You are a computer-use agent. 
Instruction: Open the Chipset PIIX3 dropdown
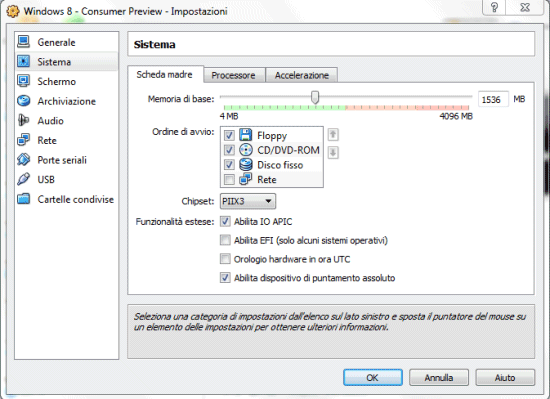click(x=248, y=201)
